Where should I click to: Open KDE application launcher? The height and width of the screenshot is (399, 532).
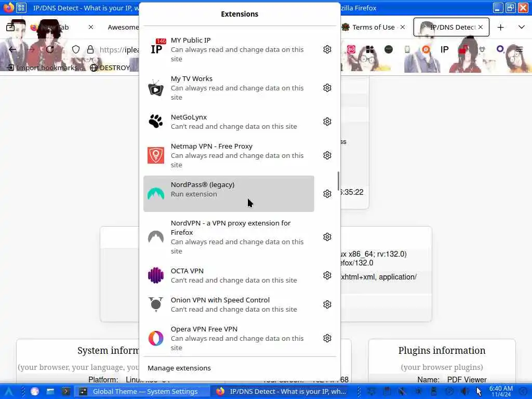(x=8, y=392)
